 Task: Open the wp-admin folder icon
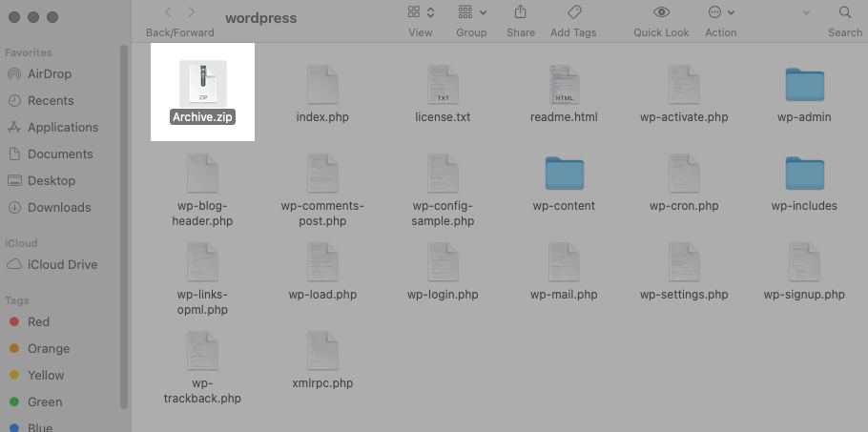click(804, 84)
